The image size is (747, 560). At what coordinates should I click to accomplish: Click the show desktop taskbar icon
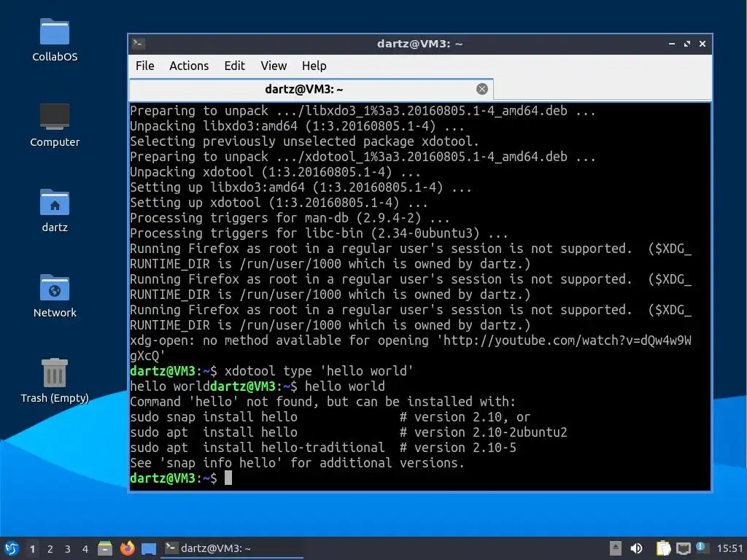pos(149,549)
